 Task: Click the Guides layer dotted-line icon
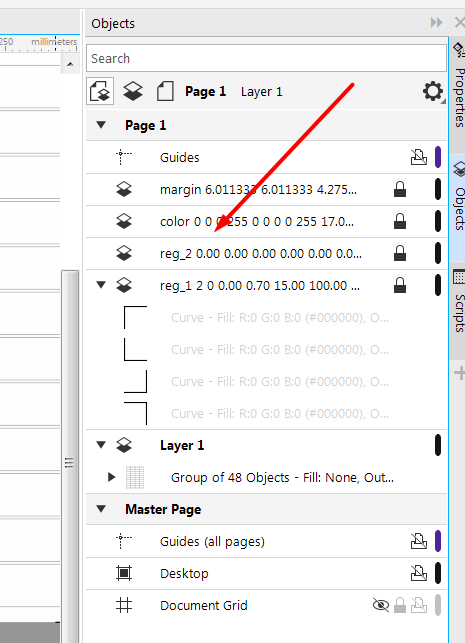coord(124,157)
